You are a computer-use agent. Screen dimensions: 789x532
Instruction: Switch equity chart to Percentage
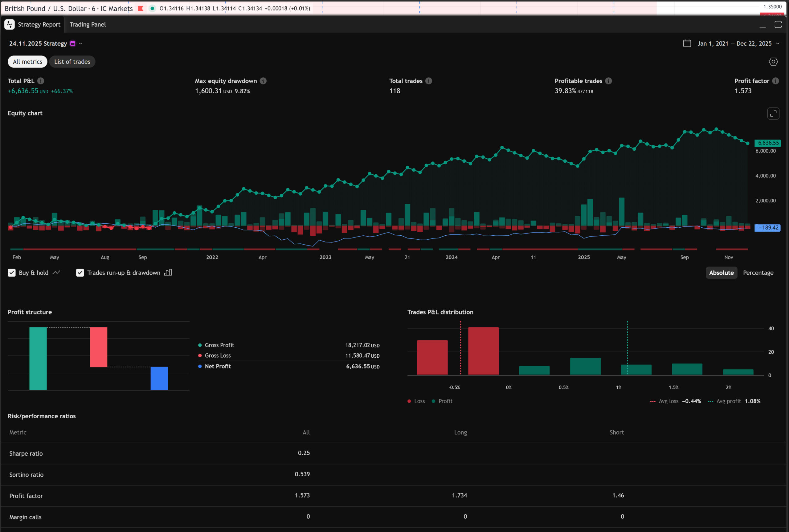point(758,273)
